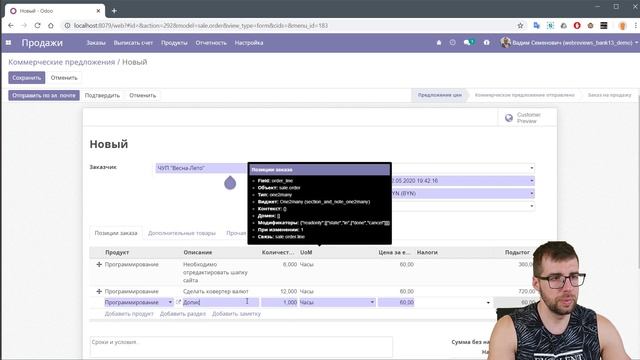Open the BYN currency dropdown
The height and width of the screenshot is (360, 640).
click(x=532, y=193)
